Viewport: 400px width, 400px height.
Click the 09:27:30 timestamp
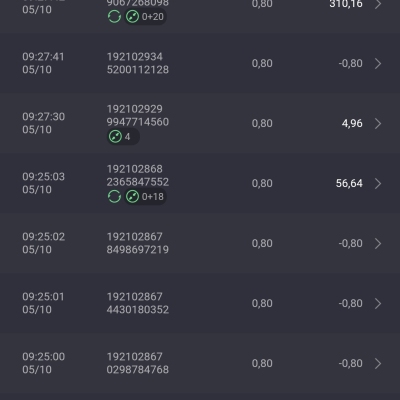44,117
